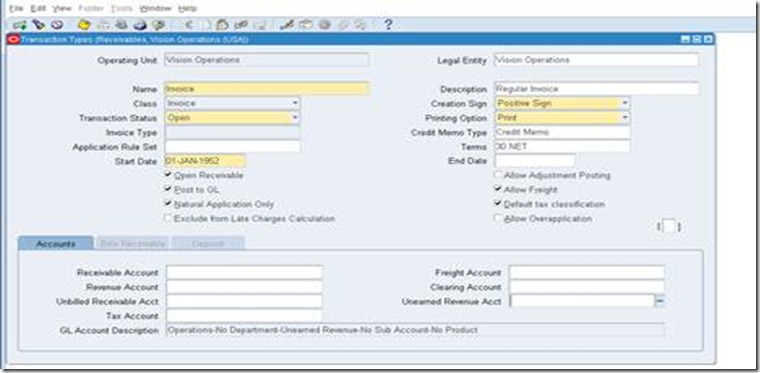Open the Window menu
This screenshot has height=373, width=760.
click(x=155, y=8)
